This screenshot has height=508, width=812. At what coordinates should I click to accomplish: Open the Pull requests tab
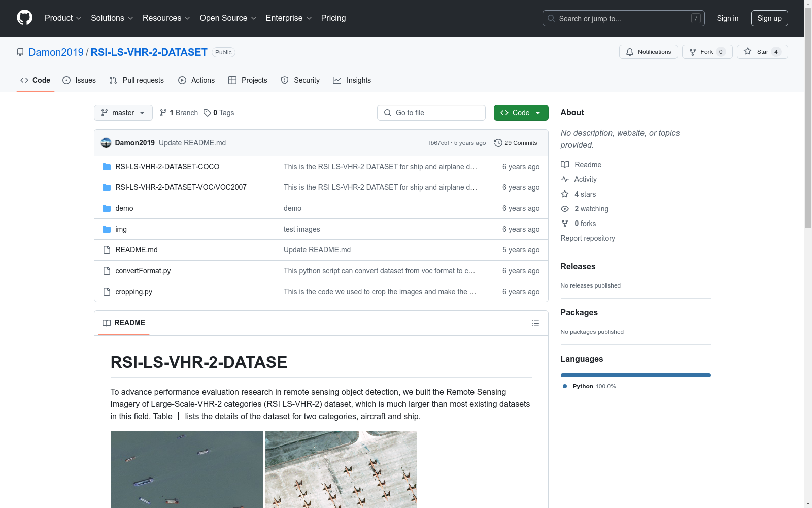point(137,80)
